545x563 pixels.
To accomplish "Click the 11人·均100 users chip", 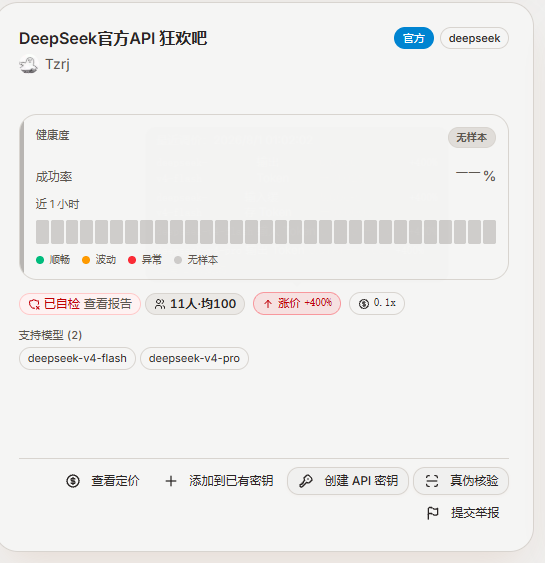I will tap(195, 304).
